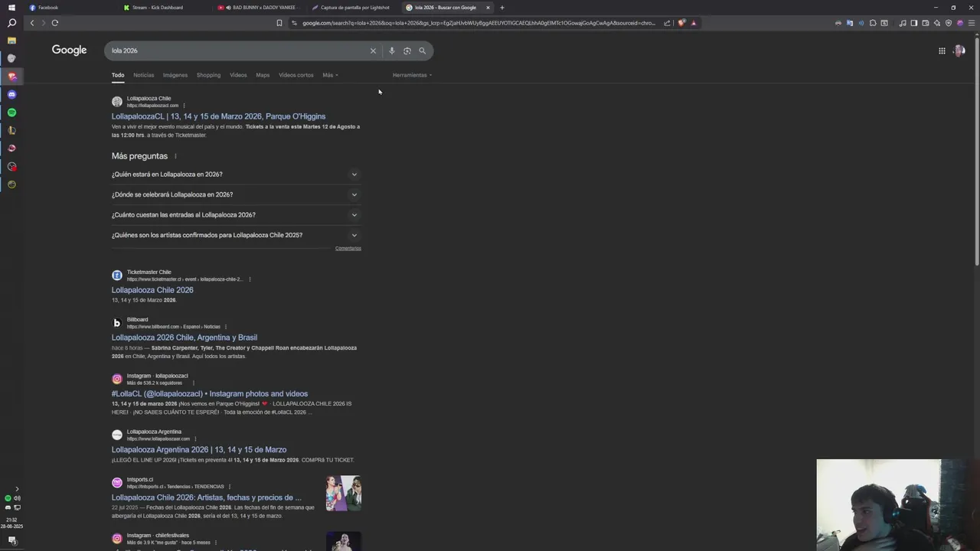980x551 pixels.
Task: Open the Brave Wallet icon
Action: 925,23
